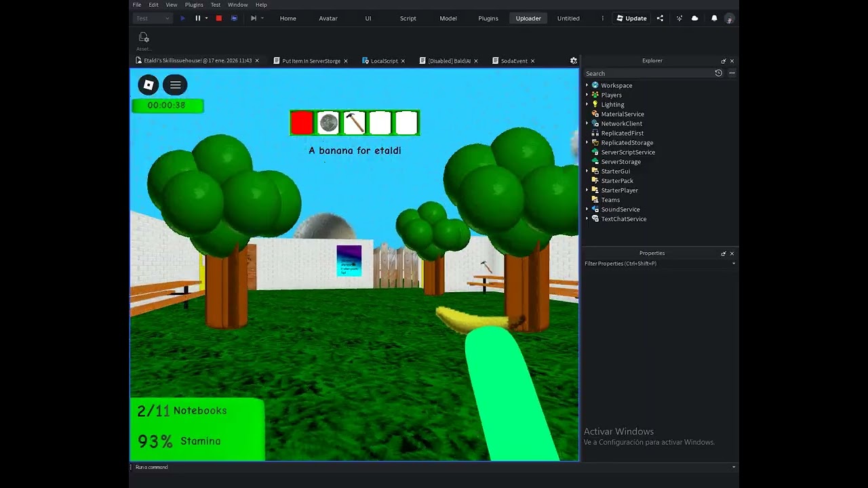Stop the playtest with the red stop button
This screenshot has width=868, height=488.
tap(218, 18)
